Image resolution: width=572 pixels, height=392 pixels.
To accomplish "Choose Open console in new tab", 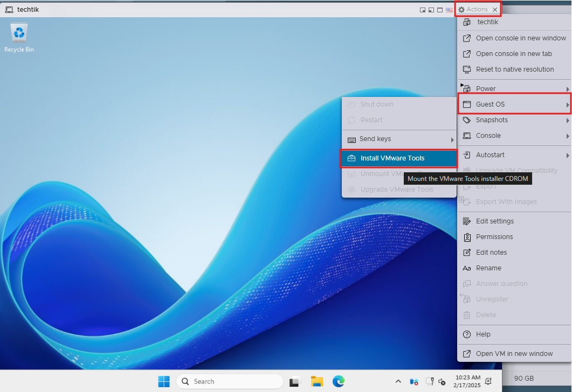I will pyautogui.click(x=514, y=53).
